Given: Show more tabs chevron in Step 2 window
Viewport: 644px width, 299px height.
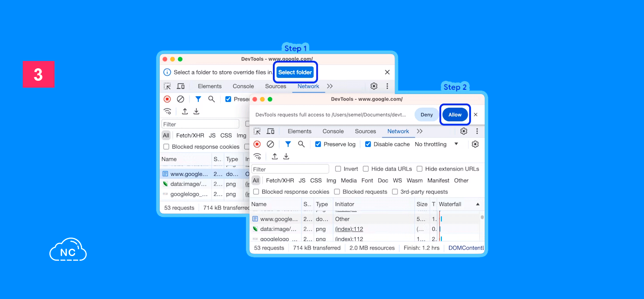Looking at the screenshot, I should click(419, 131).
